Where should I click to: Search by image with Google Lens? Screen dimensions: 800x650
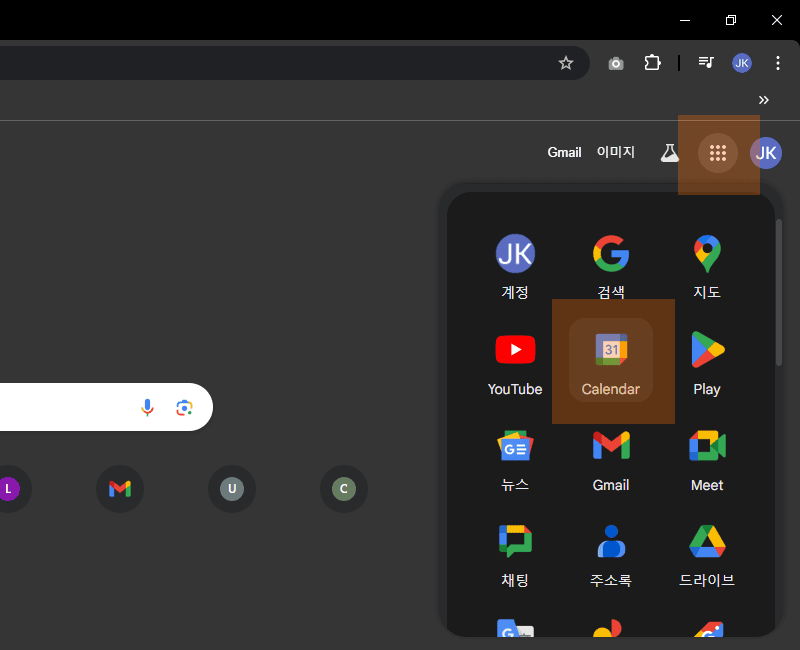184,407
